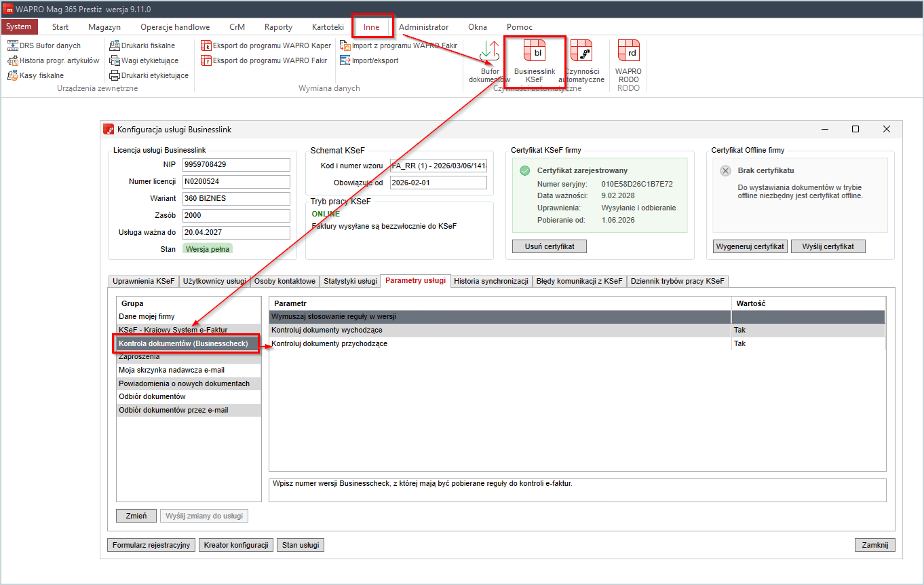924x585 pixels.
Task: Switch to Historia synchronizacji tab
Action: (x=491, y=281)
